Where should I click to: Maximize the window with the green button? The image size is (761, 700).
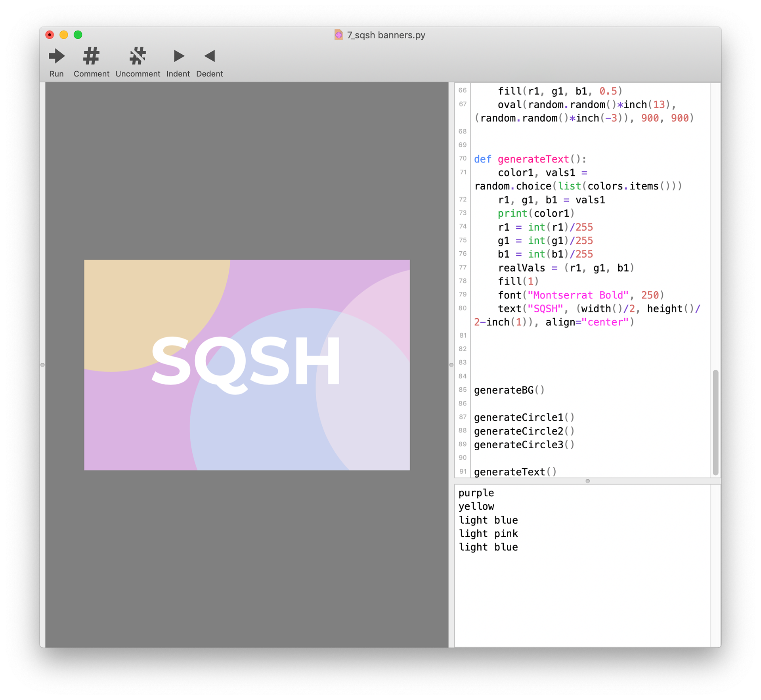click(x=78, y=35)
